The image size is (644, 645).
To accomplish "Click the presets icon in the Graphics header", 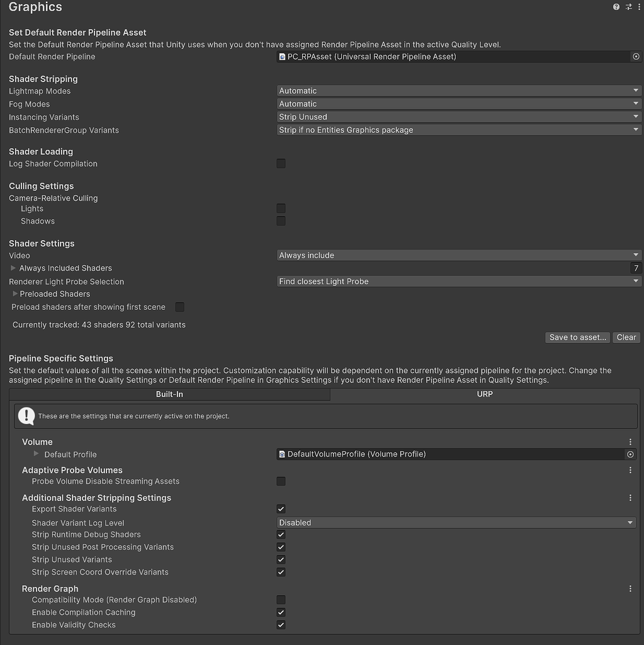I will pyautogui.click(x=628, y=6).
